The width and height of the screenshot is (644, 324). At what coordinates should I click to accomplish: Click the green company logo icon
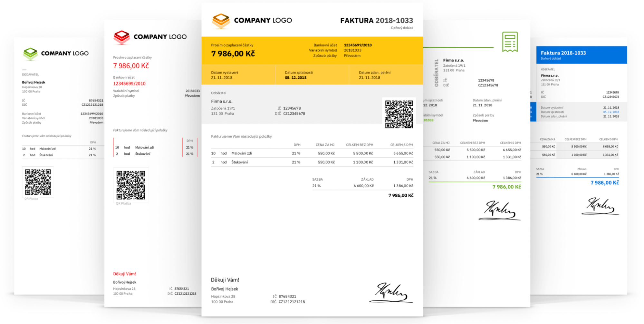click(x=30, y=54)
